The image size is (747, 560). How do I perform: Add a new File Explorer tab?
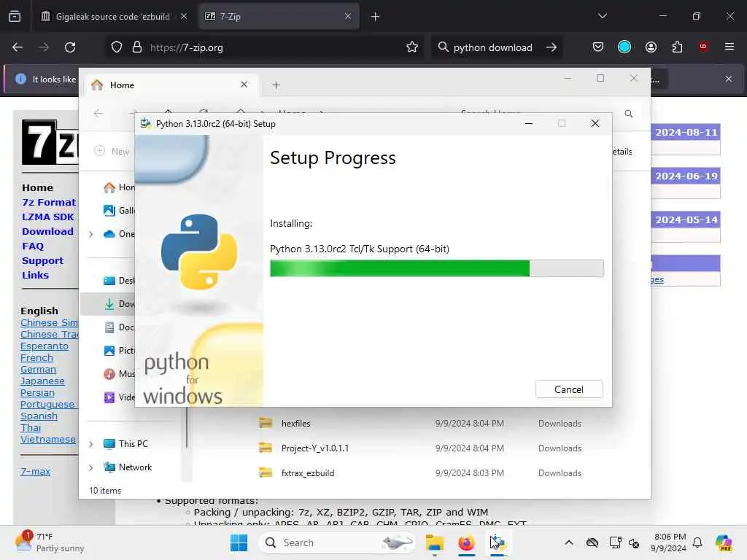276,85
